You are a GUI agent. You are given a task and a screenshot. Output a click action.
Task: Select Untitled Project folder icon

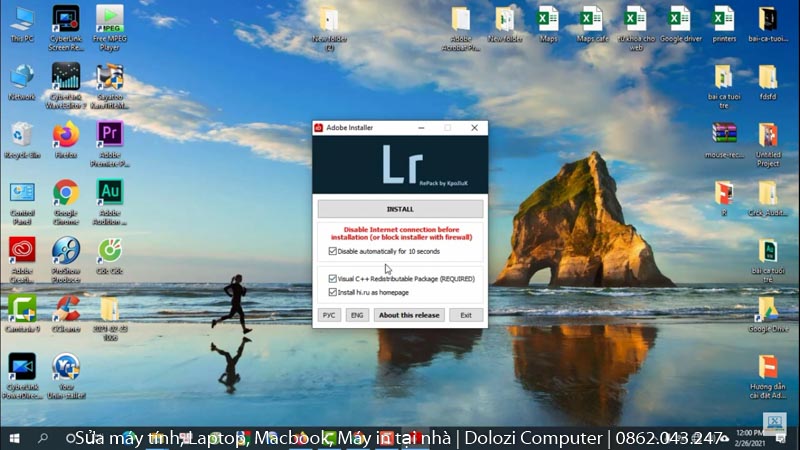coord(768,144)
